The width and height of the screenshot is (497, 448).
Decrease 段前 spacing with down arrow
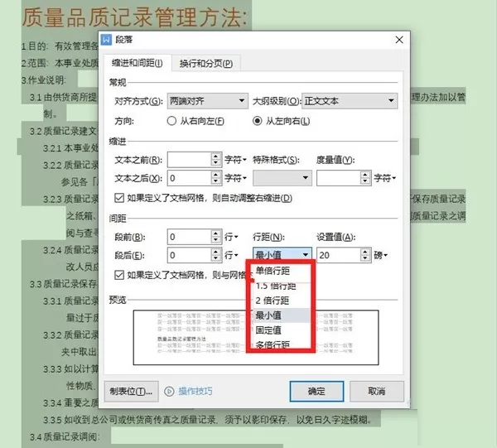coord(216,240)
